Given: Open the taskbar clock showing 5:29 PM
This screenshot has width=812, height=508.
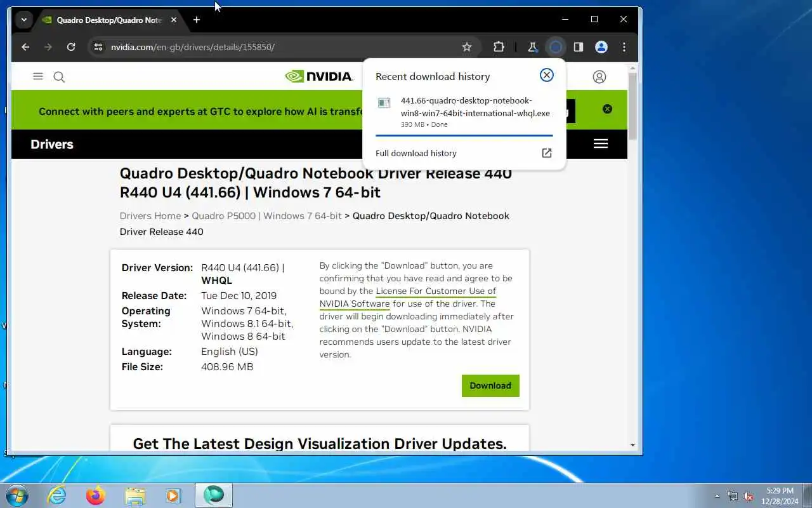Looking at the screenshot, I should tap(780, 496).
